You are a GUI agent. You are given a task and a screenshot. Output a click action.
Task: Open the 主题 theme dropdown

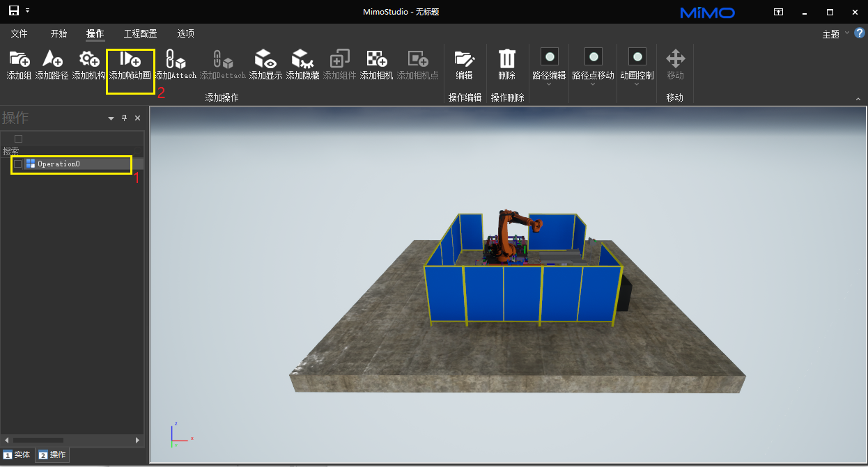point(835,33)
